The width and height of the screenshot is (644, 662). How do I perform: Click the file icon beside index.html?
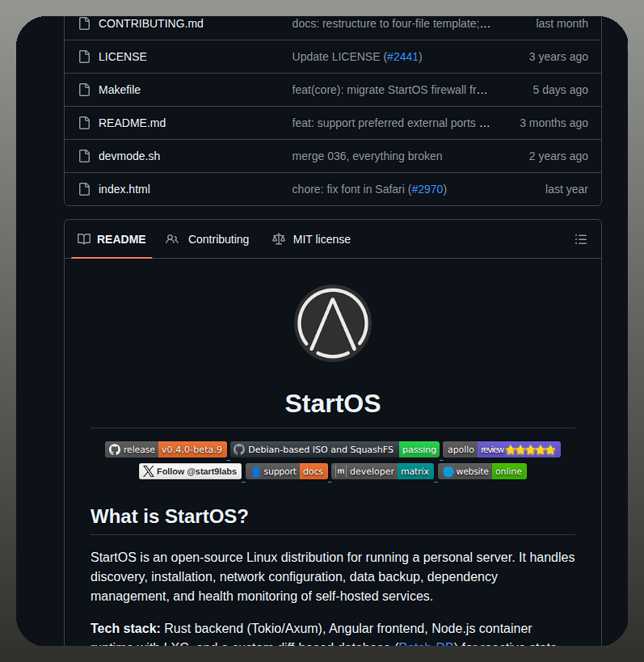pyautogui.click(x=84, y=189)
